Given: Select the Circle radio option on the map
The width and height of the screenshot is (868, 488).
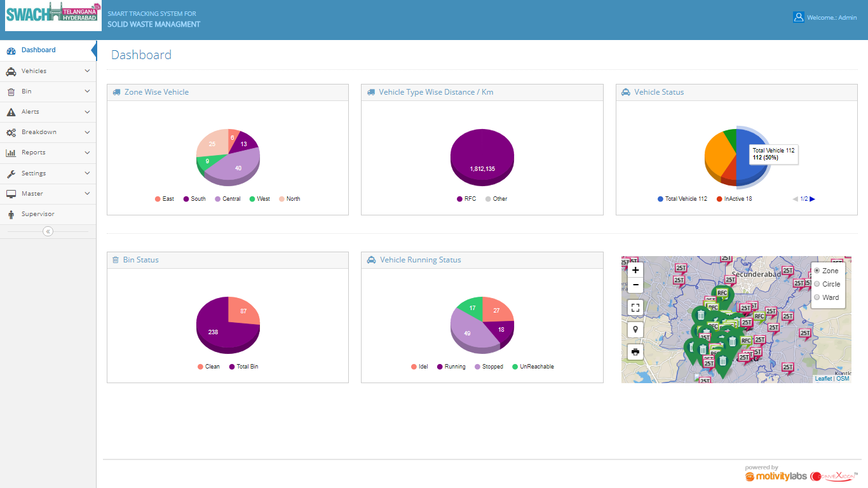Looking at the screenshot, I should [x=817, y=284].
